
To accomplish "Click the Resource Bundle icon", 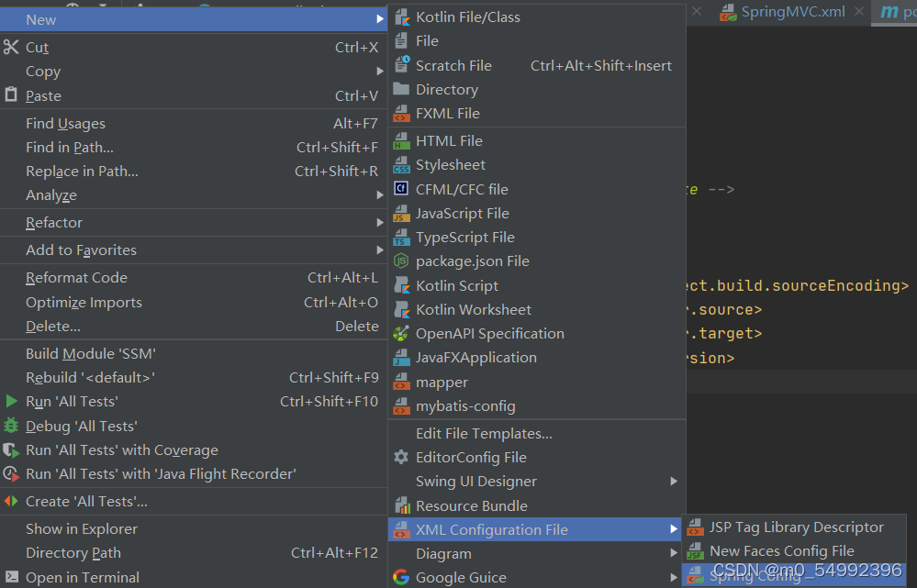I will pos(402,505).
